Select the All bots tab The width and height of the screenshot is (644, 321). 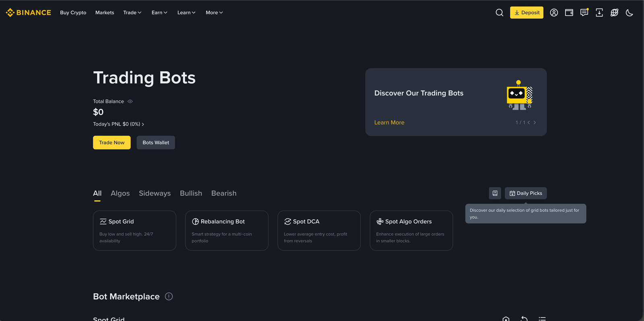pos(97,193)
